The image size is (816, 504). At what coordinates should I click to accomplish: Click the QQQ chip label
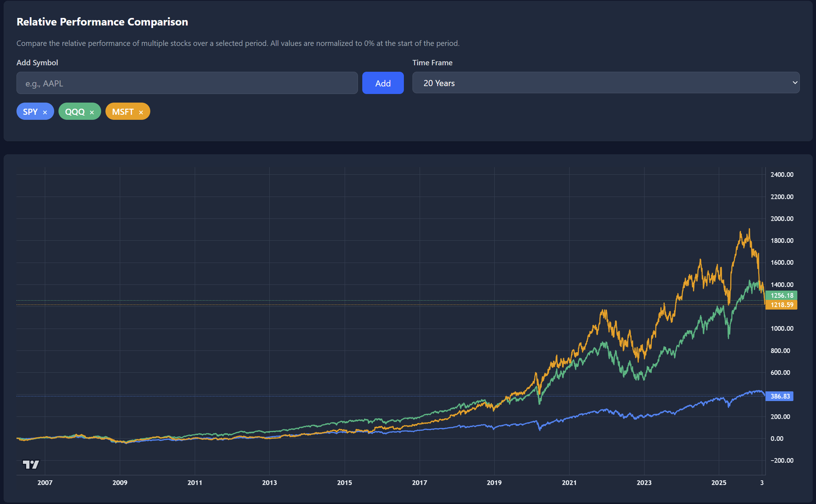click(75, 112)
